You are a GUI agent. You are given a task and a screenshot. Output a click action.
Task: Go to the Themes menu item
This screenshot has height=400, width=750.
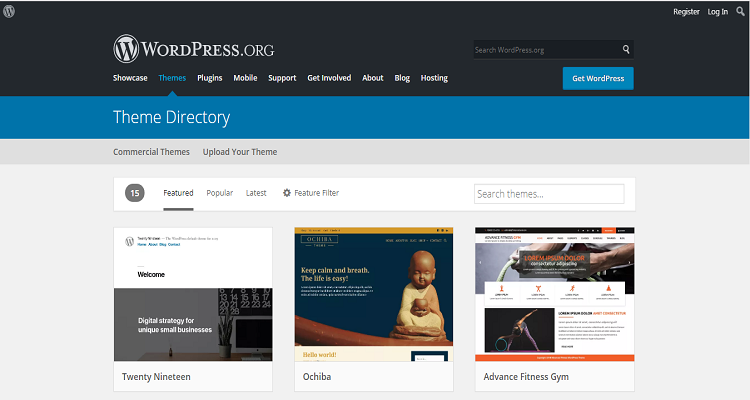tap(172, 78)
